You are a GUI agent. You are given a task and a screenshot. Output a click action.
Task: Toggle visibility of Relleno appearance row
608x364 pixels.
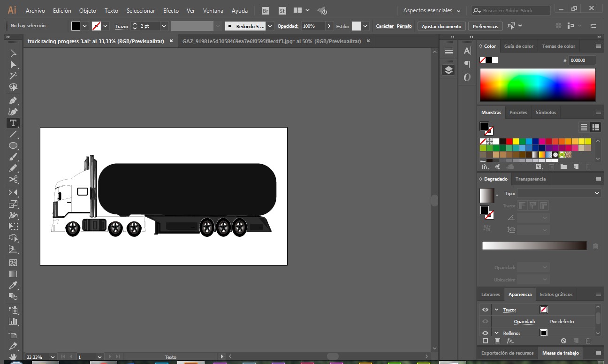coord(485,333)
